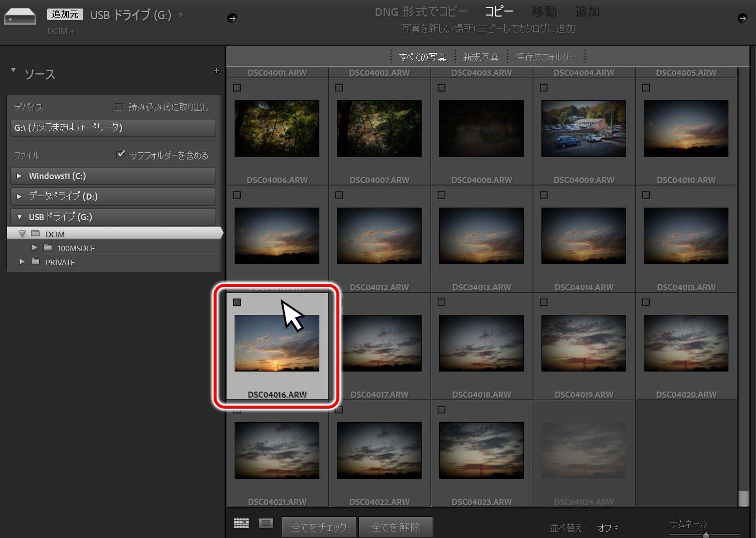Click the DSC04014.ARW file name
Viewport: 756px width, 538px height.
[584, 287]
